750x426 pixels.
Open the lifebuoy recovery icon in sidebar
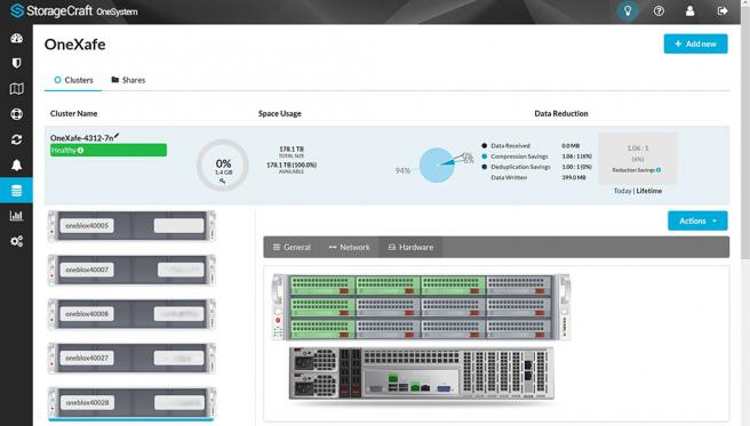16,114
